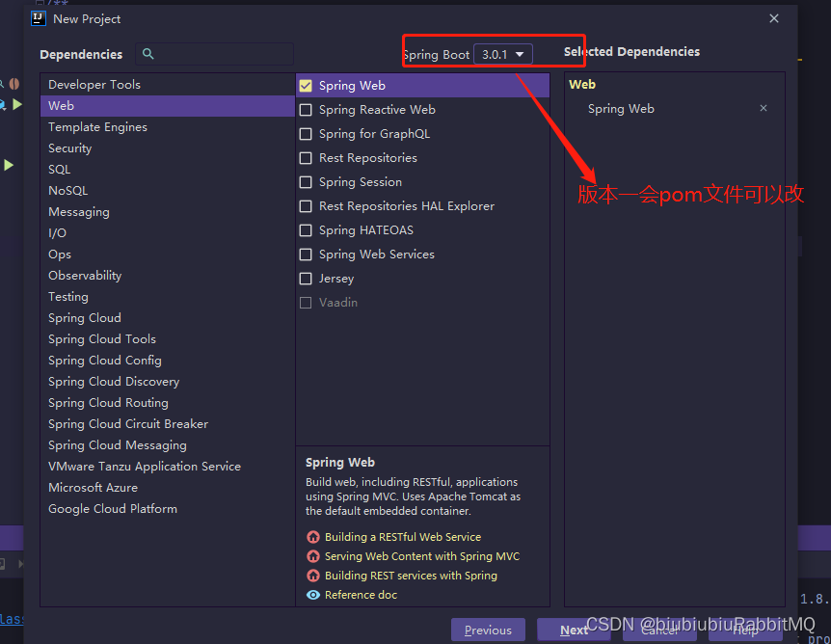Image resolution: width=831 pixels, height=644 pixels.
Task: Open the Reference doc link
Action: tap(361, 595)
